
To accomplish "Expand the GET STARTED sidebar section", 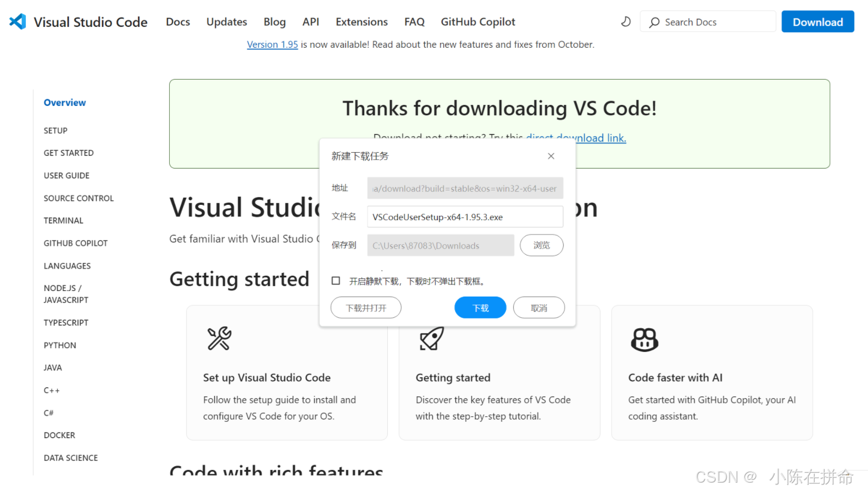I will click(69, 153).
